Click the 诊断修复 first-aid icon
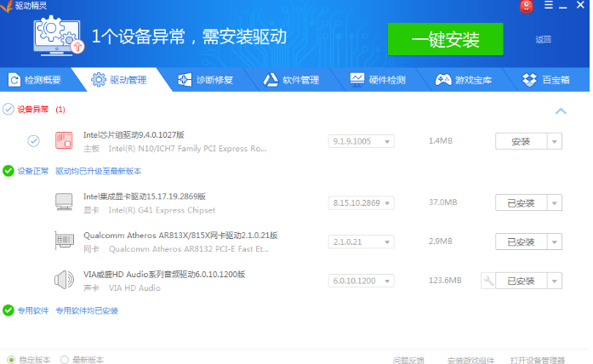The width and height of the screenshot is (593, 364). pyautogui.click(x=185, y=80)
